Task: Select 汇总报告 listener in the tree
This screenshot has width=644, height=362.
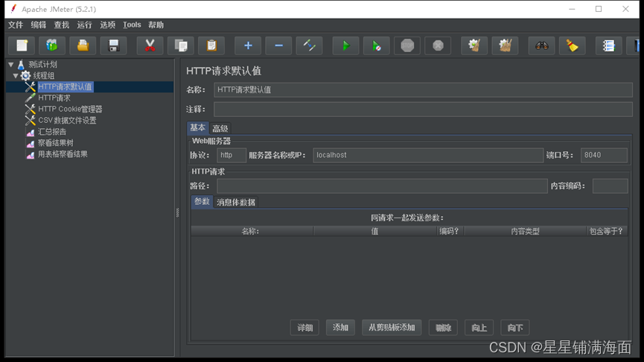Action: pos(52,132)
